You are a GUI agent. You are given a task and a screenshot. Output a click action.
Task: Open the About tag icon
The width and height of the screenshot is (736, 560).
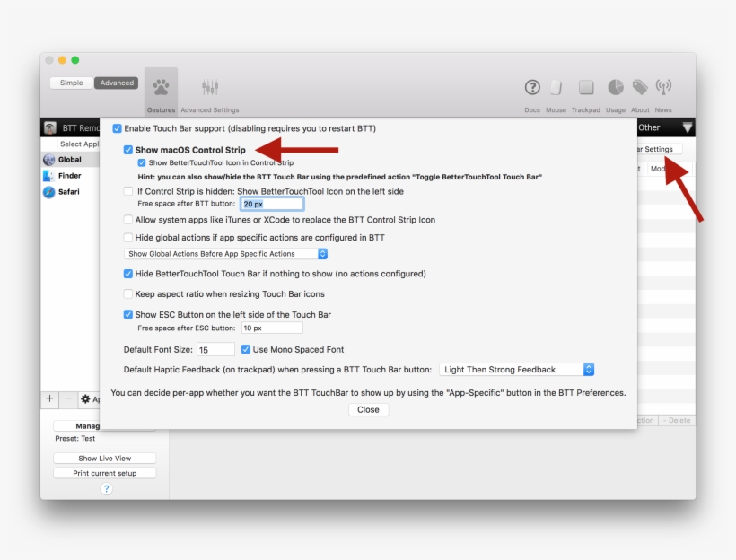pos(640,87)
